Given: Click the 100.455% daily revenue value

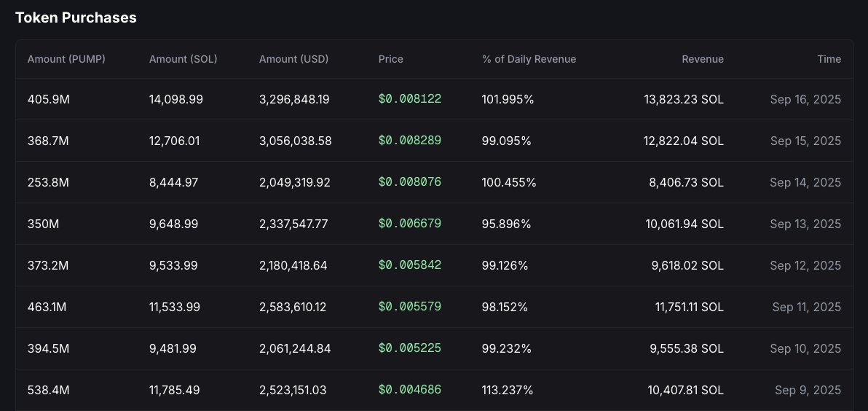Looking at the screenshot, I should click(509, 183).
